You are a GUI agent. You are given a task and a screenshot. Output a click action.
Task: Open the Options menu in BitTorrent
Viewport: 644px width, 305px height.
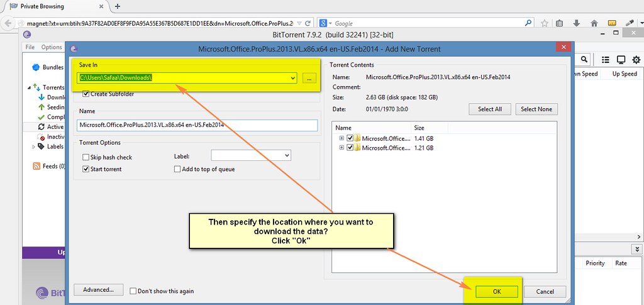point(52,47)
